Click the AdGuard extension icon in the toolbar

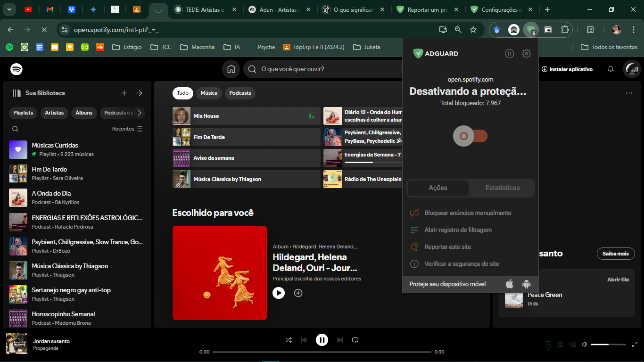point(531,30)
